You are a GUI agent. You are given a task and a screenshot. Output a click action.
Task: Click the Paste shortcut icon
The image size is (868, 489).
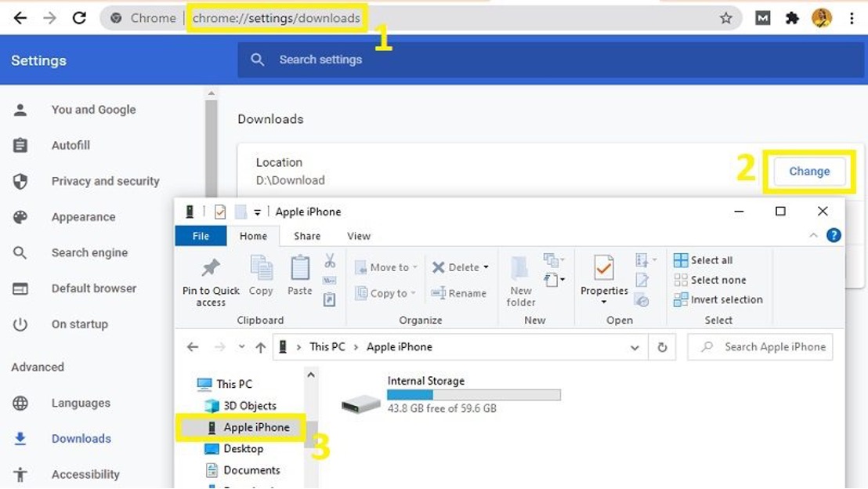click(329, 299)
